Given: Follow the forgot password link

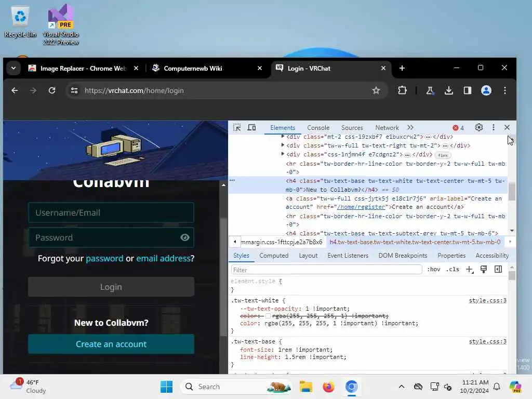Looking at the screenshot, I should point(104,259).
